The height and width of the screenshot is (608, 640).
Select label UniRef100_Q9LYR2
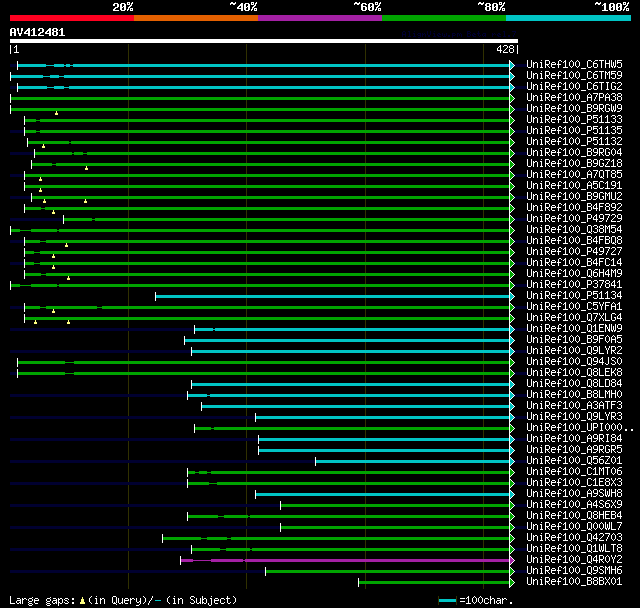574,351
